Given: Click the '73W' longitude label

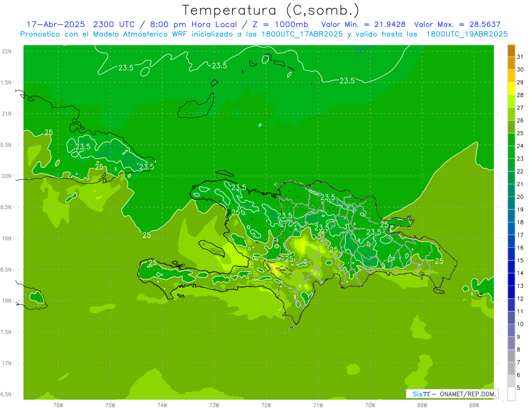Looking at the screenshot, I should coord(214,405).
